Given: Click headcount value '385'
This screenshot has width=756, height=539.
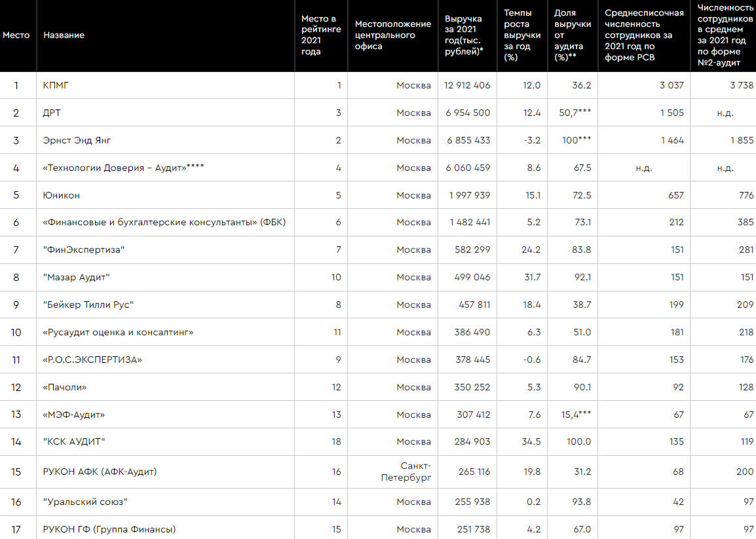Looking at the screenshot, I should [x=746, y=222].
